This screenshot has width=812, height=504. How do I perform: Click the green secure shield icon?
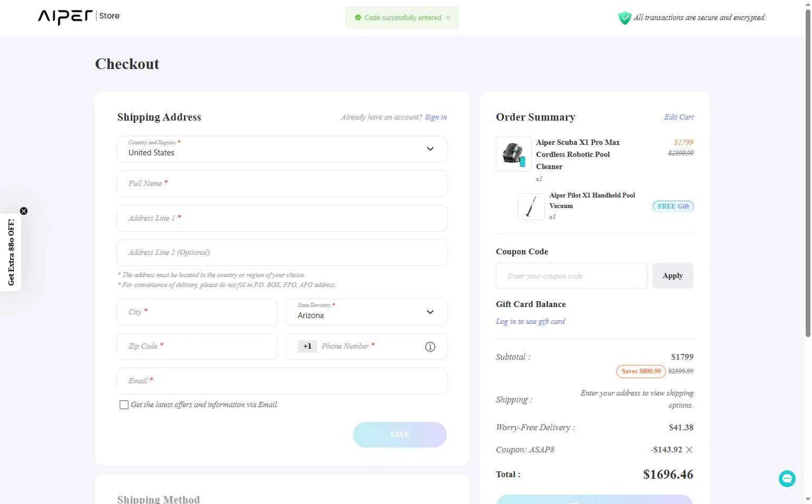[624, 18]
